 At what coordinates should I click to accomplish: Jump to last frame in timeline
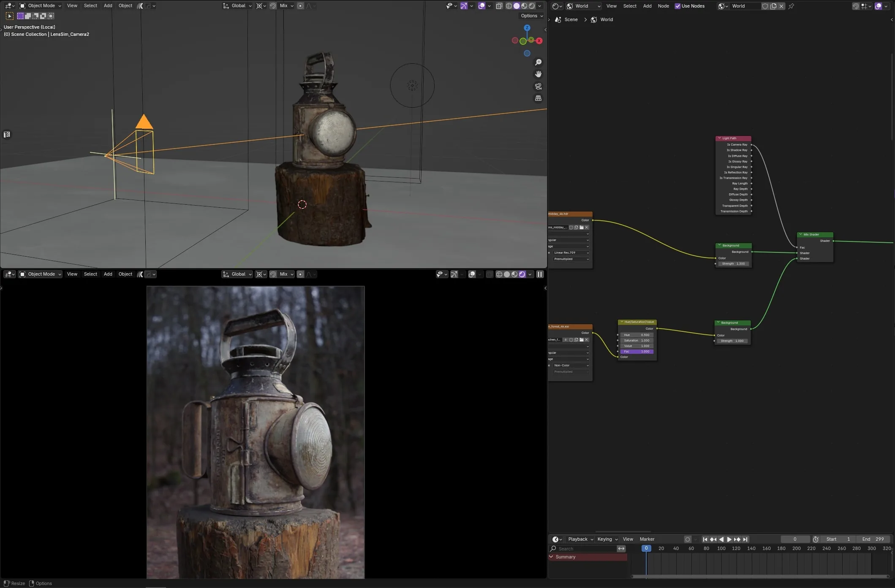[745, 539]
